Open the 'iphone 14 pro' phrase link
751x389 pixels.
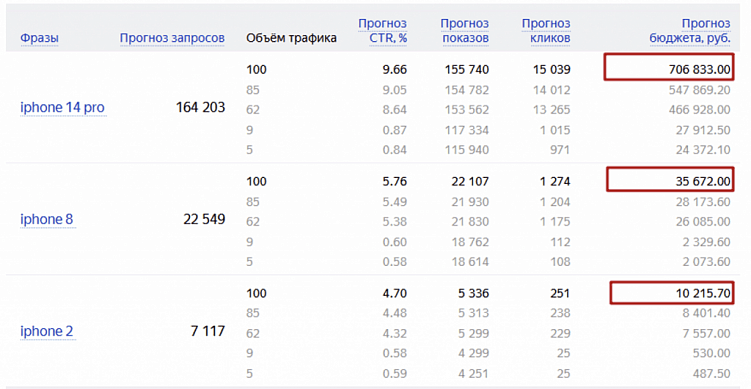point(62,107)
